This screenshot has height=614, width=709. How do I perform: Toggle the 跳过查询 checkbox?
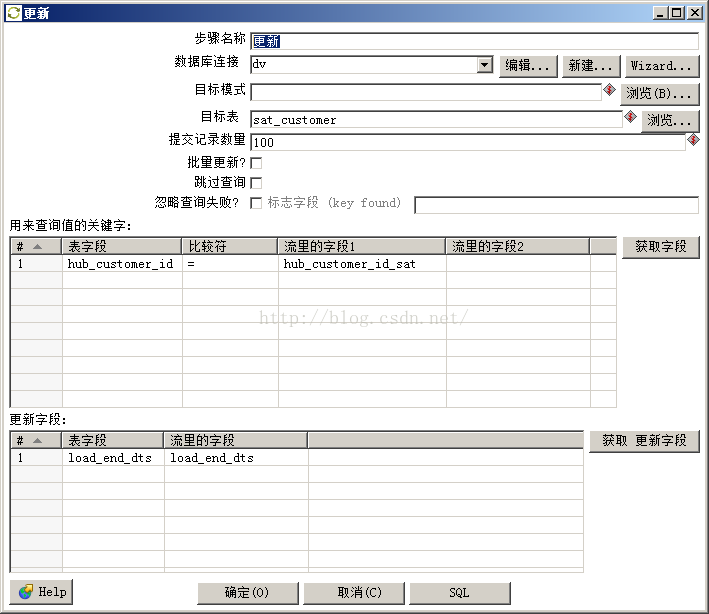(x=256, y=183)
